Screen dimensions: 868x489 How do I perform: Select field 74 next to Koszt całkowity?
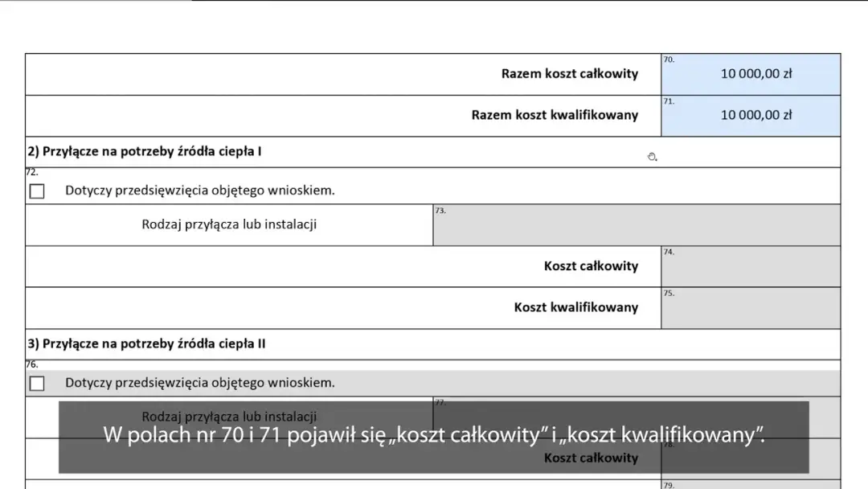[751, 266]
